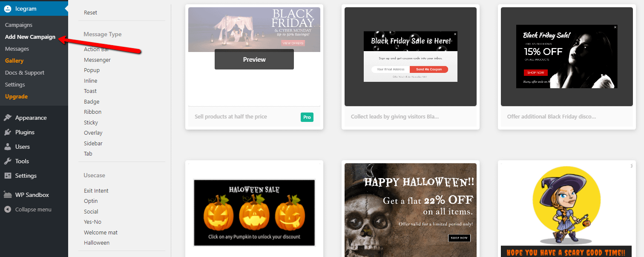Click the Collapse menu arrow icon
The height and width of the screenshot is (257, 644).
point(8,209)
